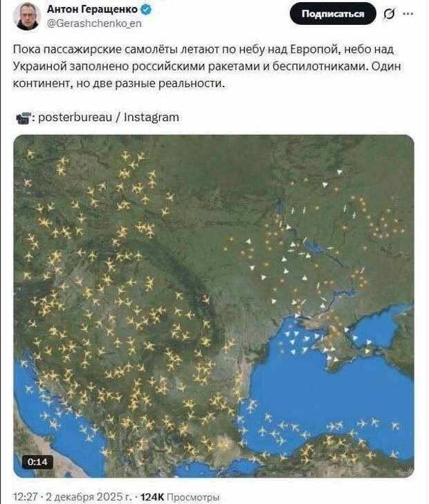Image resolution: width=429 pixels, height=504 pixels.
Task: Open Anton Gerashchenko's profile avatar
Action: [x=27, y=16]
